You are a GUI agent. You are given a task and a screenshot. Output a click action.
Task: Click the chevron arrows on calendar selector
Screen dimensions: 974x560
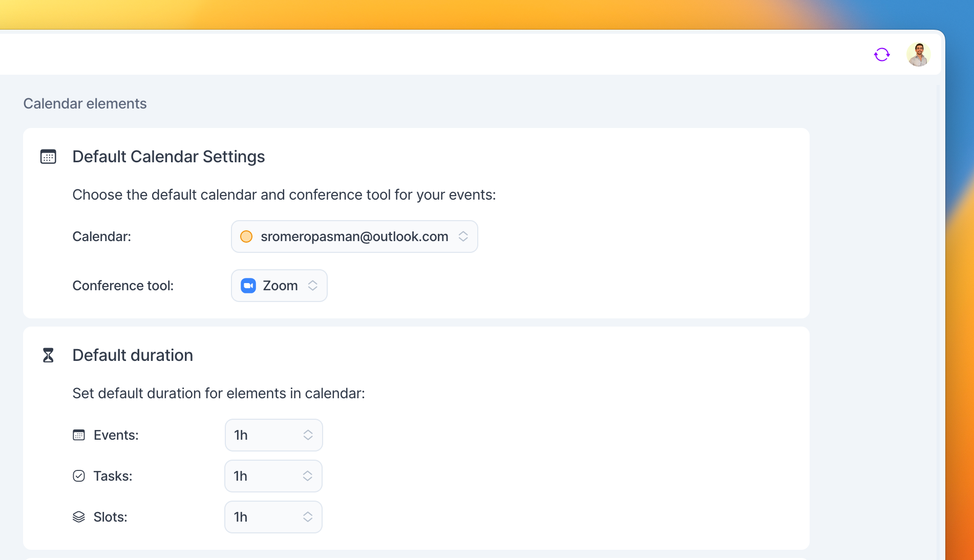(x=463, y=236)
